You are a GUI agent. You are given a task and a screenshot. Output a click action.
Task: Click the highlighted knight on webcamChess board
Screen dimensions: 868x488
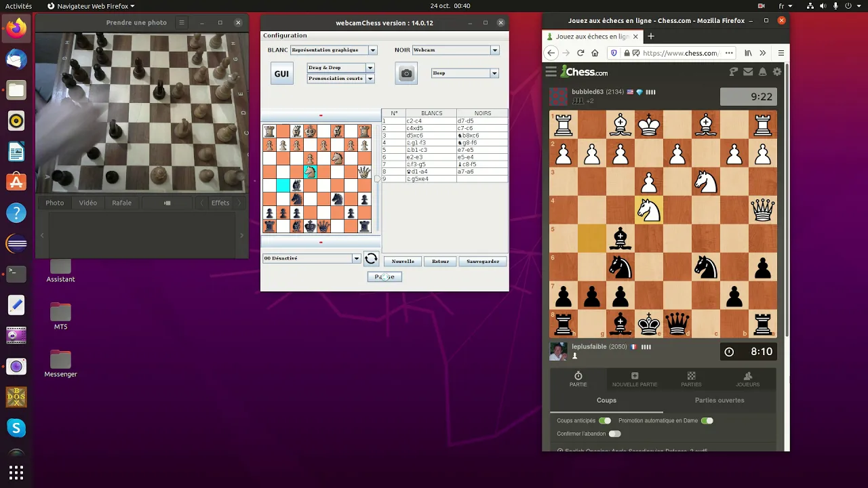click(x=310, y=172)
